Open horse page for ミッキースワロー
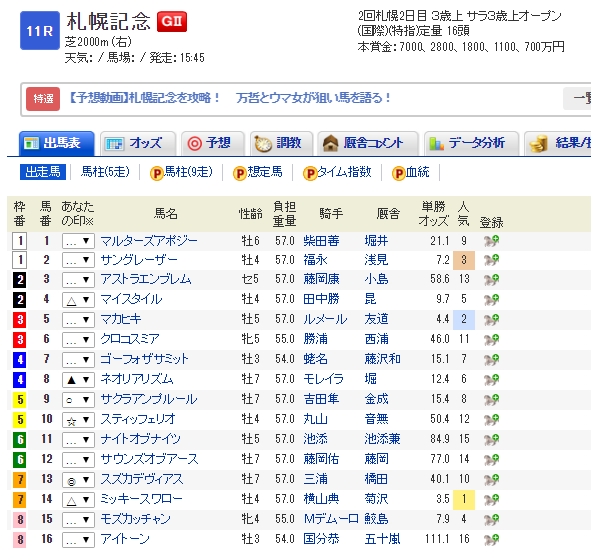The image size is (591, 555). [x=141, y=499]
